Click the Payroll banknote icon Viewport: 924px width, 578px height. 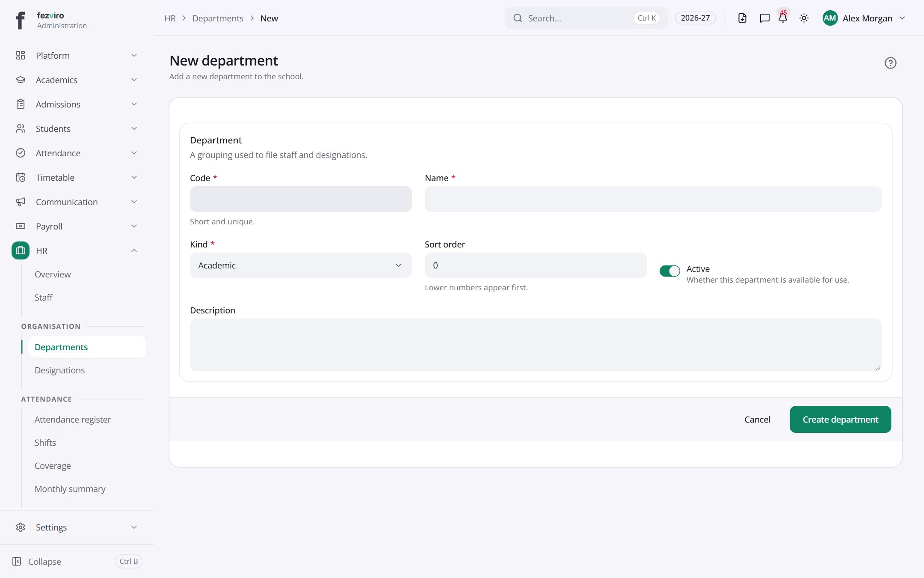pyautogui.click(x=21, y=226)
